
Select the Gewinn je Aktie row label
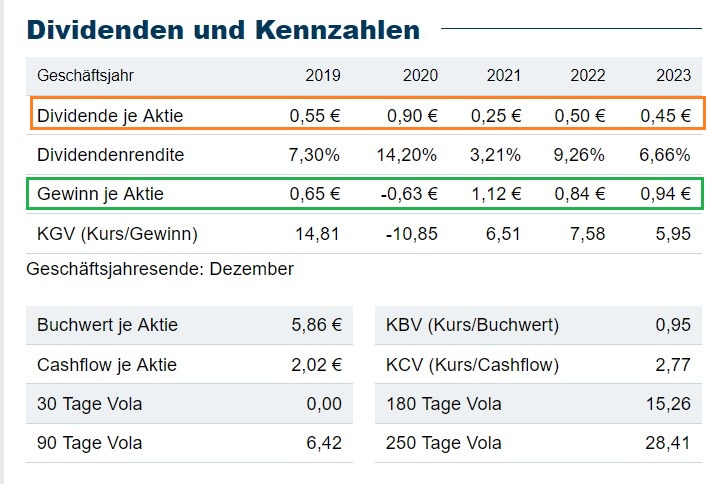point(100,194)
